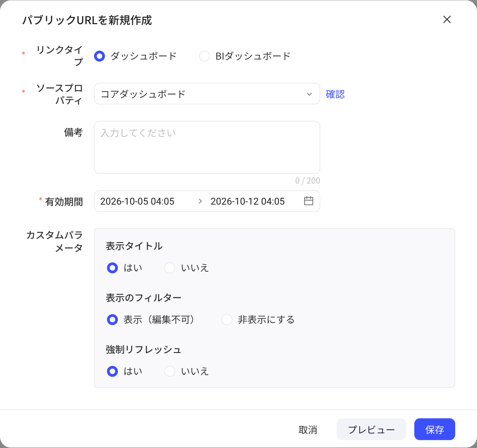Choose いいえ under 表示タイトル
This screenshot has width=477, height=448.
pyautogui.click(x=170, y=268)
